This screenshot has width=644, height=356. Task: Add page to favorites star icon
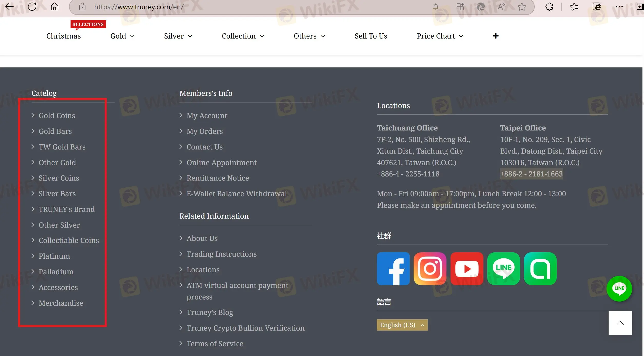point(522,7)
